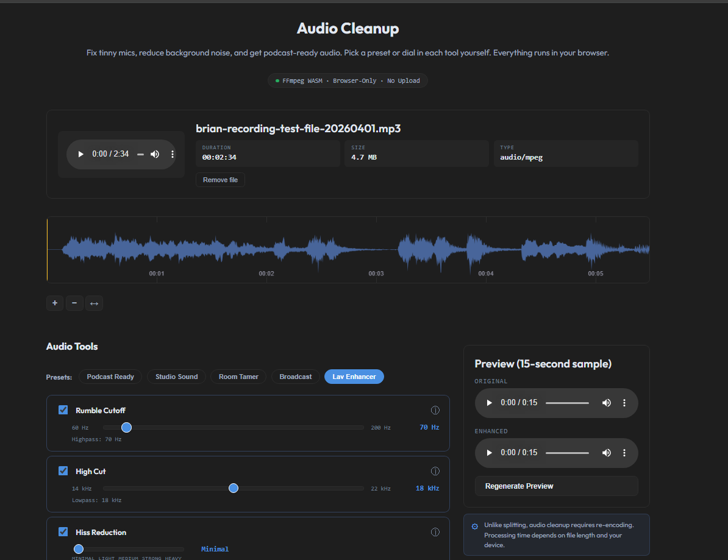Screen dimensions: 728x560
Task: Select the Studio Sound preset
Action: 176,377
